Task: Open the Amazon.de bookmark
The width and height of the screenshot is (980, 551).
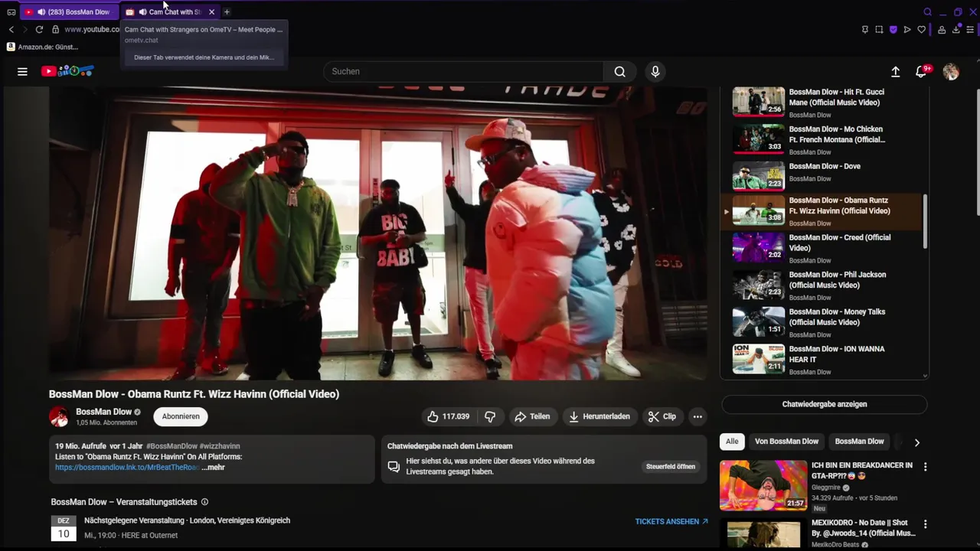Action: [42, 47]
